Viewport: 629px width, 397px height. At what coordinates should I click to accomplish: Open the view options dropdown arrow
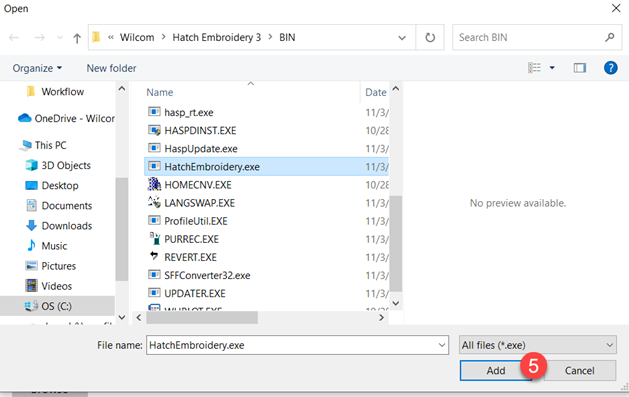tap(552, 68)
